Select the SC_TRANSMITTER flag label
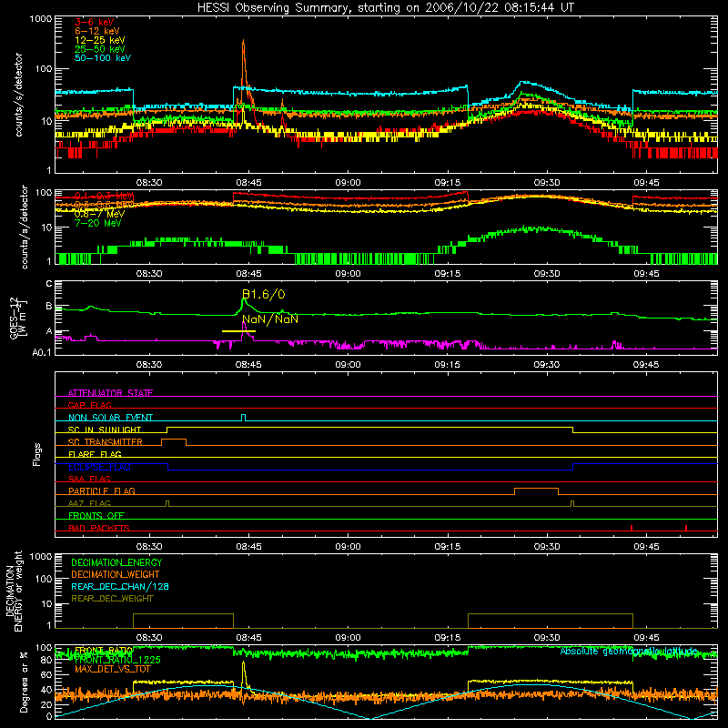 pyautogui.click(x=106, y=441)
